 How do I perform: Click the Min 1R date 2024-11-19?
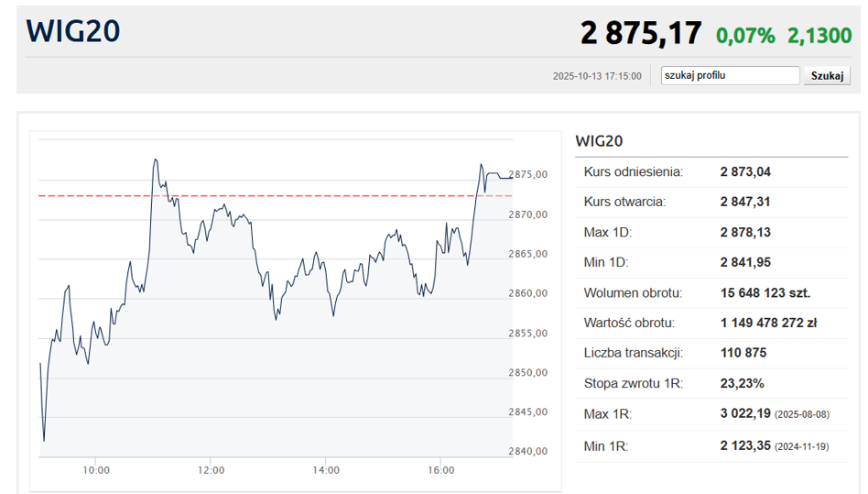(x=802, y=445)
